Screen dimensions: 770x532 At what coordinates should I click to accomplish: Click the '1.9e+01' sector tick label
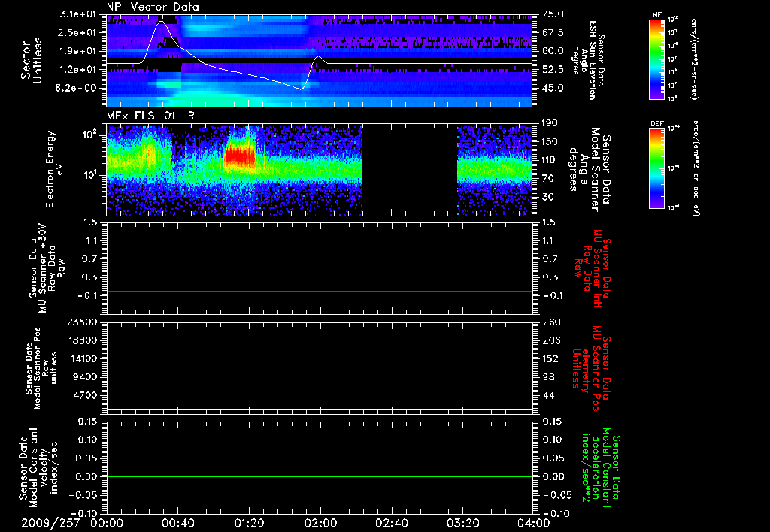point(78,51)
